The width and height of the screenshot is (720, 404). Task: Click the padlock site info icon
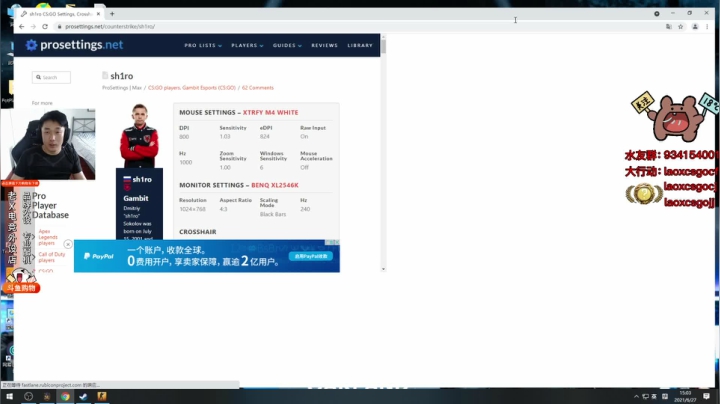coord(59,27)
